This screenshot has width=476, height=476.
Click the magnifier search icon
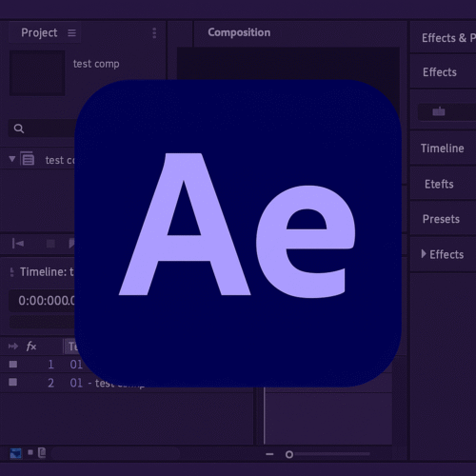click(x=19, y=129)
